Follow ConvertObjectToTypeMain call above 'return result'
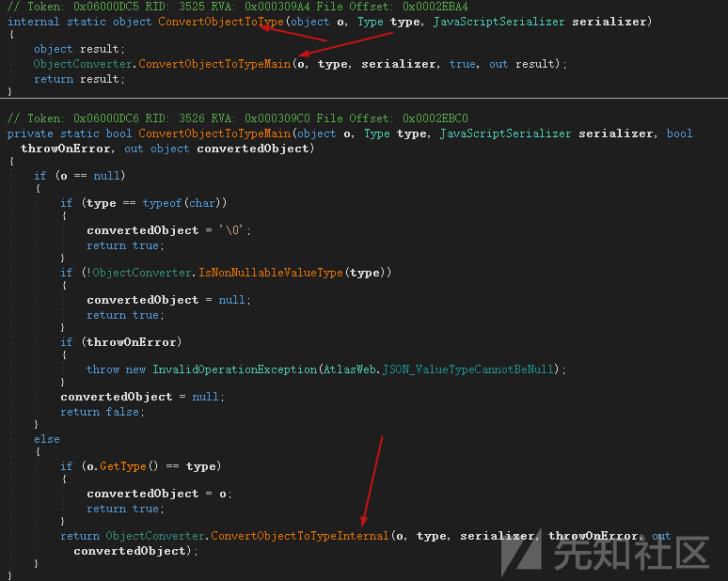Screen dimensions: 728x581 tap(214, 64)
